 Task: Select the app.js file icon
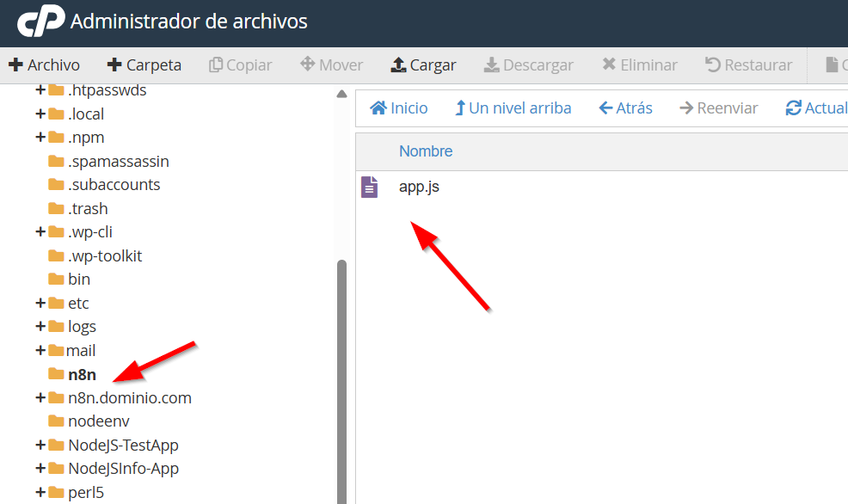coord(370,187)
